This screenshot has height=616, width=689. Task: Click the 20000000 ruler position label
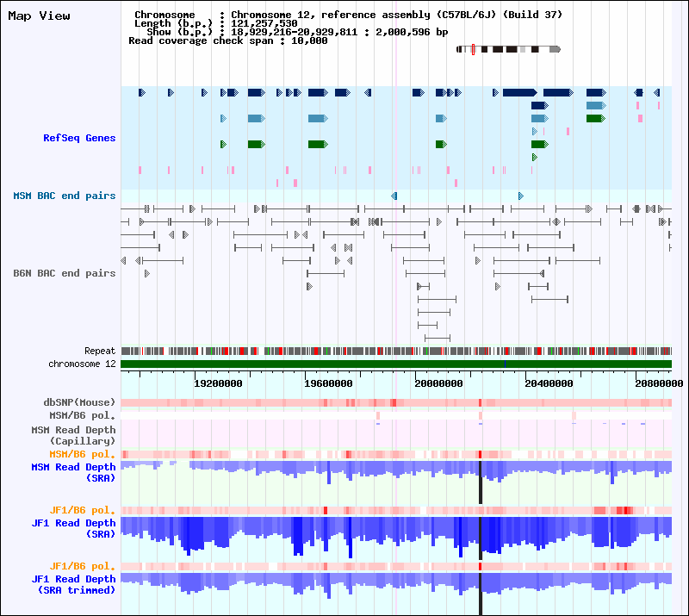(x=438, y=383)
